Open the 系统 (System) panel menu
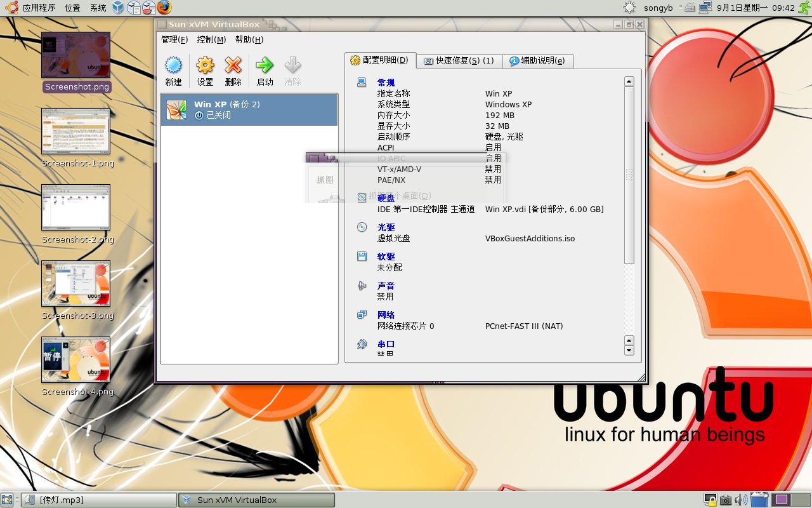812x508 pixels. click(x=98, y=8)
